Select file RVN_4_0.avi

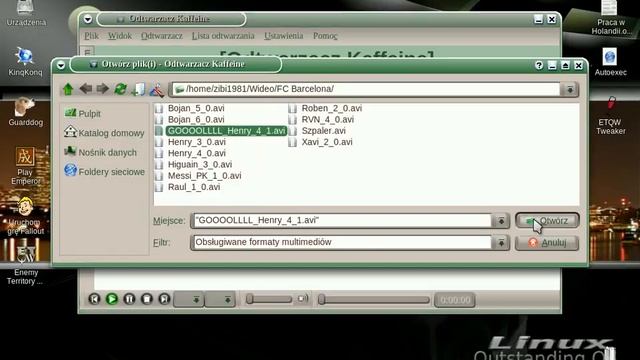pos(321,120)
